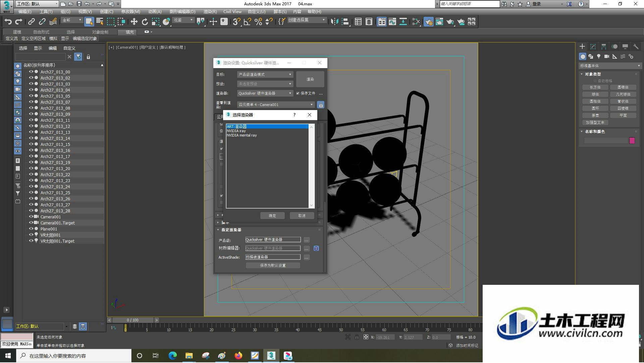
Task: Click 保存为默认设置 button
Action: pos(273,266)
